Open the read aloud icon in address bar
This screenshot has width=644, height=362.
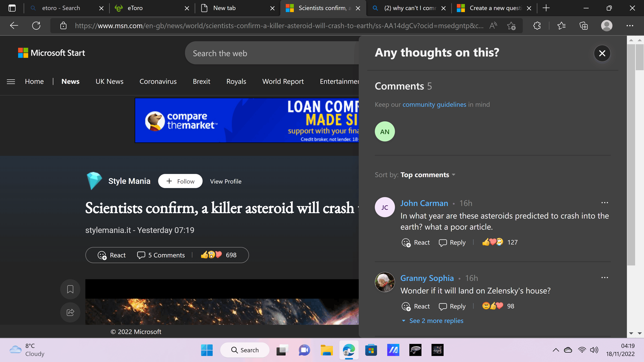point(493,25)
